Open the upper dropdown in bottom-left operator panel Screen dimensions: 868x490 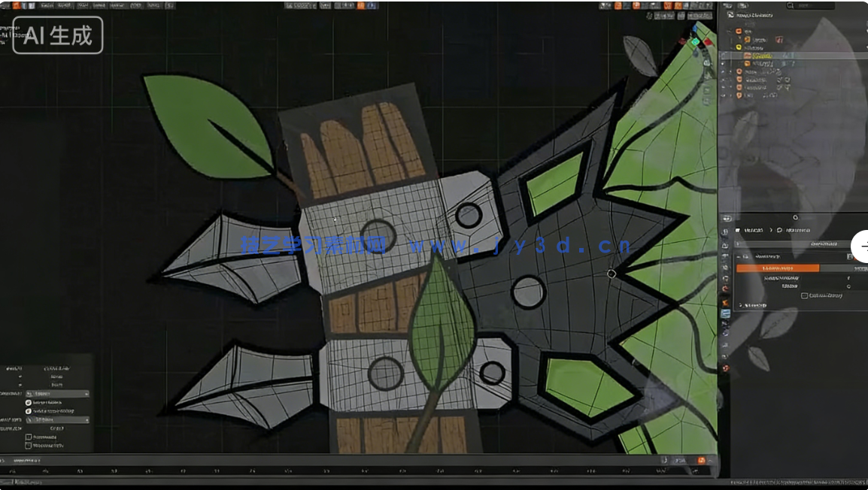pyautogui.click(x=57, y=393)
